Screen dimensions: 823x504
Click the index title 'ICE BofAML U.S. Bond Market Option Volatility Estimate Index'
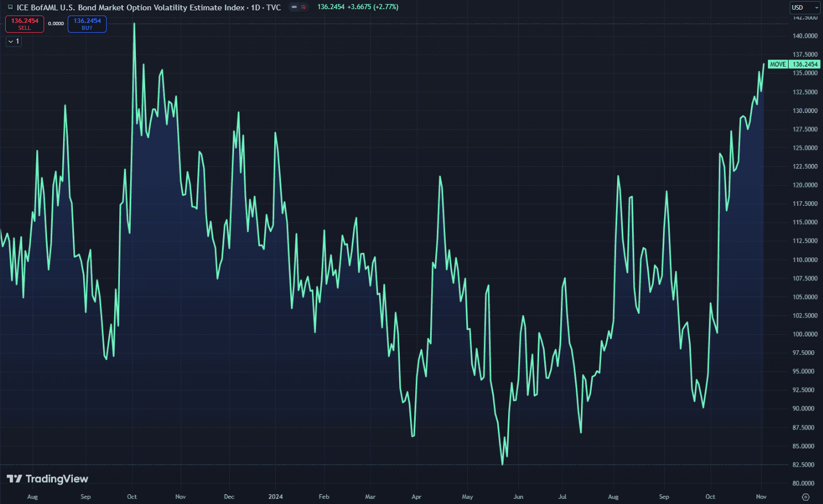pyautogui.click(x=130, y=7)
